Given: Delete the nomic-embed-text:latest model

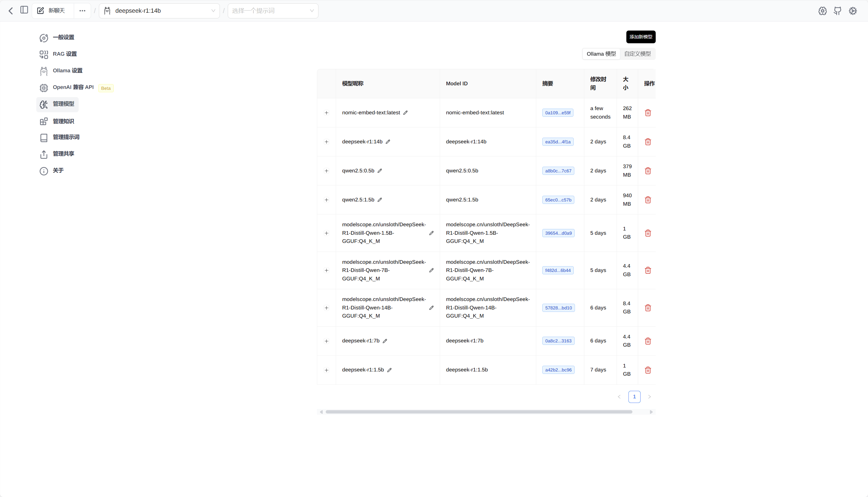Looking at the screenshot, I should coord(648,113).
